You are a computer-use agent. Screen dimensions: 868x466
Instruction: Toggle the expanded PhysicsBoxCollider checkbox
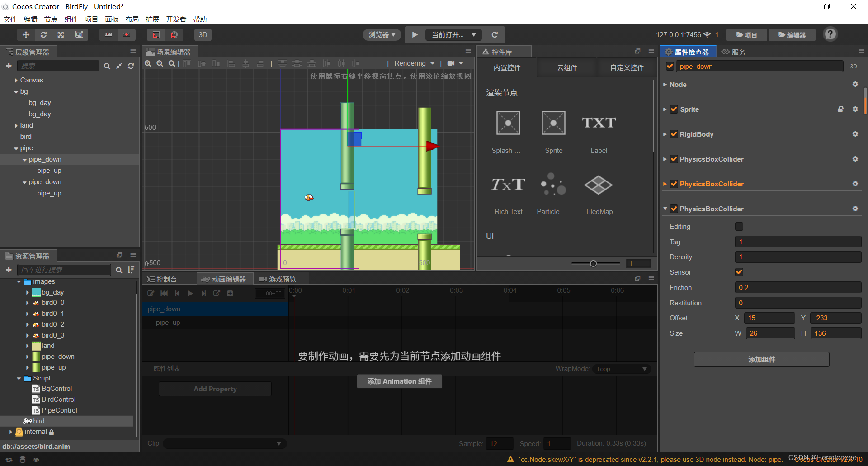[x=674, y=209]
